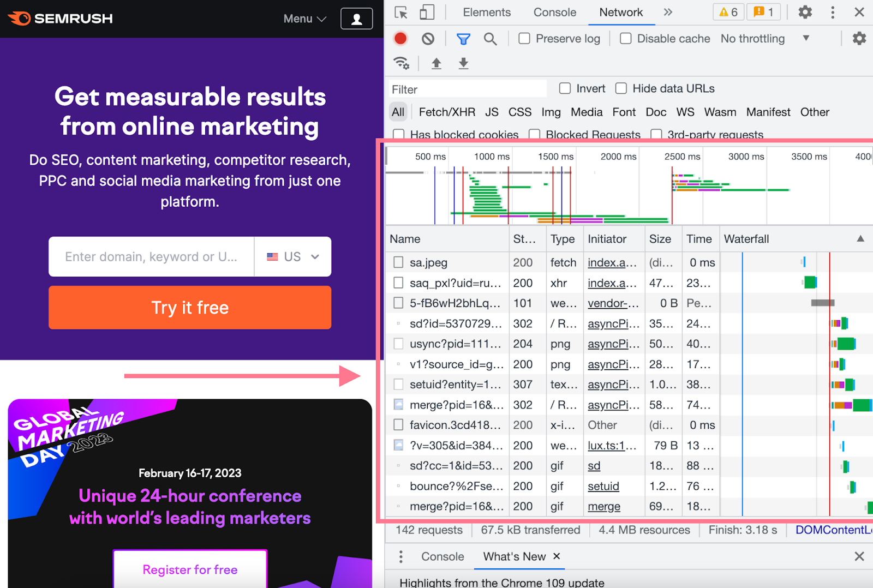Check Blocked Requests checkbox
Image resolution: width=873 pixels, height=588 pixels.
(534, 134)
